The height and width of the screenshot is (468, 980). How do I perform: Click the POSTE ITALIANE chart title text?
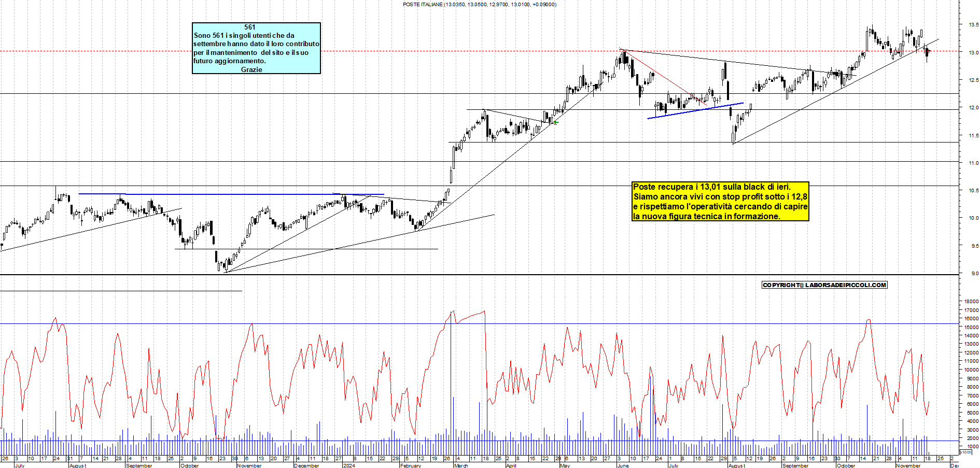(x=479, y=4)
